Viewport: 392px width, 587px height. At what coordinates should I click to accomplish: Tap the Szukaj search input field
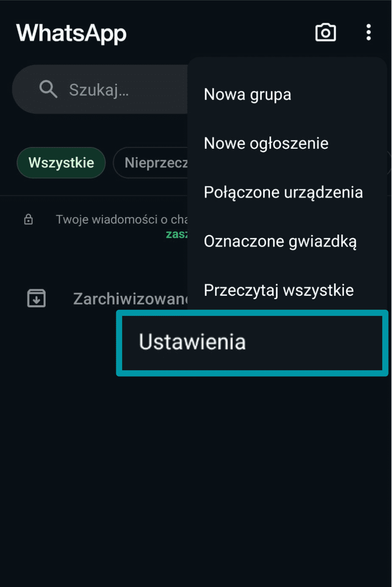[101, 89]
